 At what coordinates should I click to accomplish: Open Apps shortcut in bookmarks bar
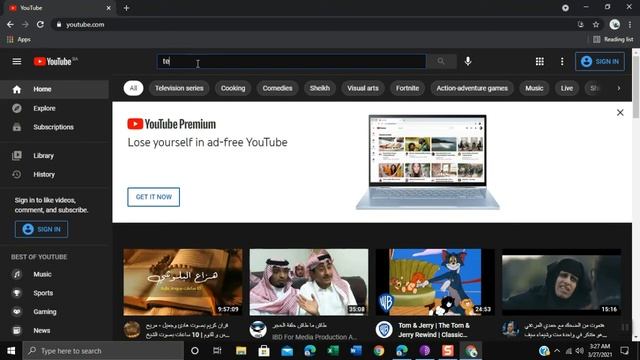[x=19, y=40]
